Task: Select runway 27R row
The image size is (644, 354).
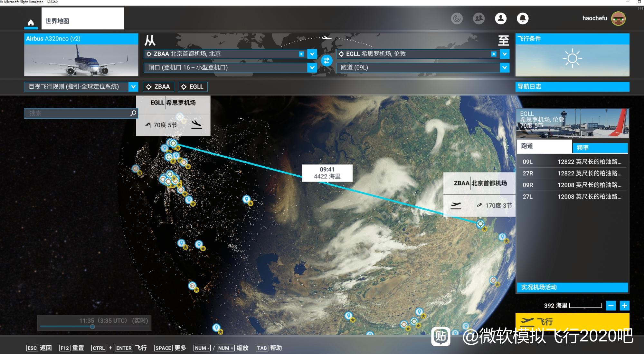Action: (x=572, y=173)
